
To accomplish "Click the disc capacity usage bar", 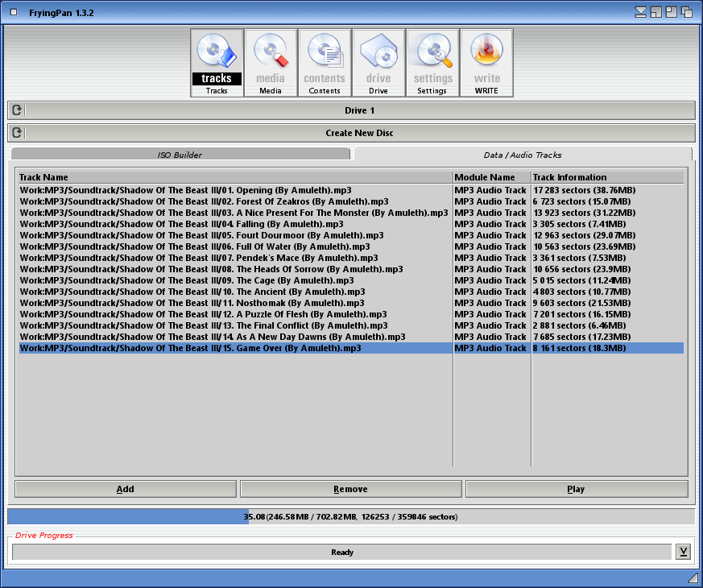I will tap(350, 516).
